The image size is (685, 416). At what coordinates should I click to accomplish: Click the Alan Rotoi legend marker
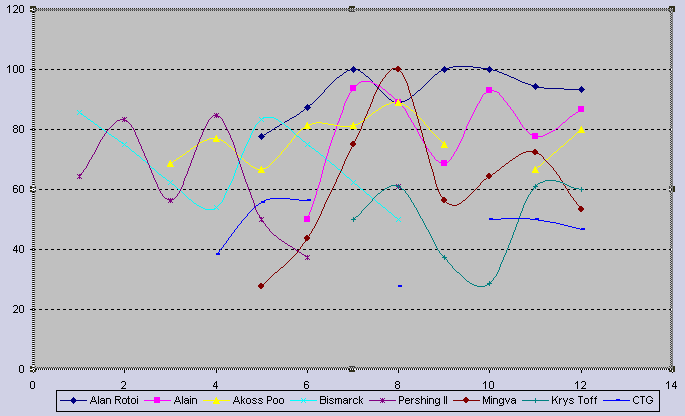point(76,402)
